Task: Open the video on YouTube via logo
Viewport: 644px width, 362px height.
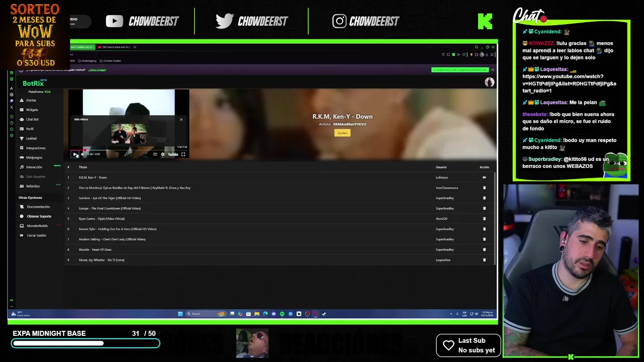Action: click(x=173, y=154)
